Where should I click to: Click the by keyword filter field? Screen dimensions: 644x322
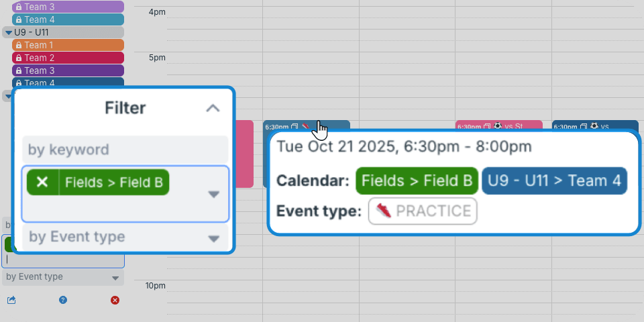click(125, 149)
